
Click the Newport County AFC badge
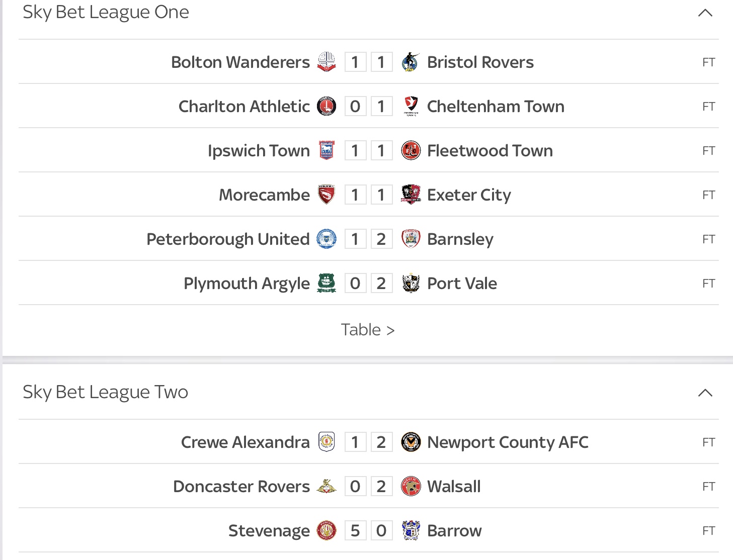tap(411, 442)
